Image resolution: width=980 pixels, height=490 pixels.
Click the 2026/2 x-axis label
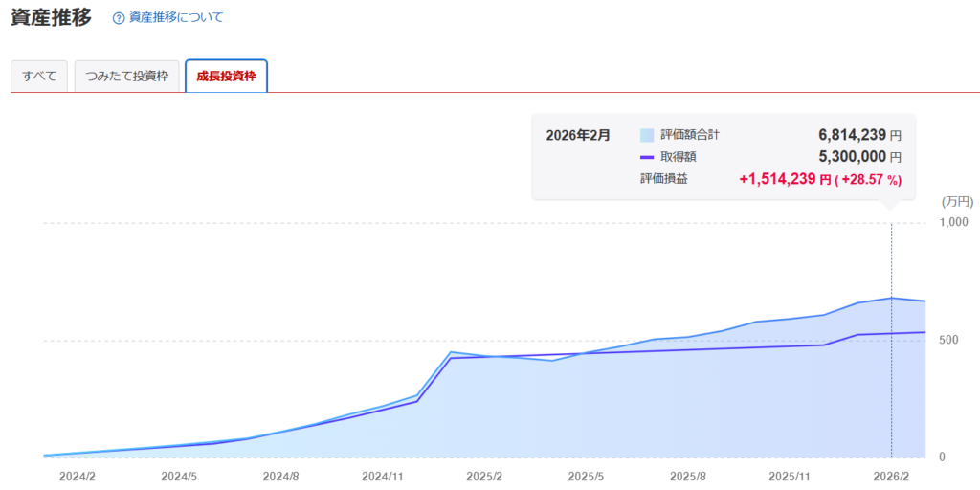coord(892,476)
